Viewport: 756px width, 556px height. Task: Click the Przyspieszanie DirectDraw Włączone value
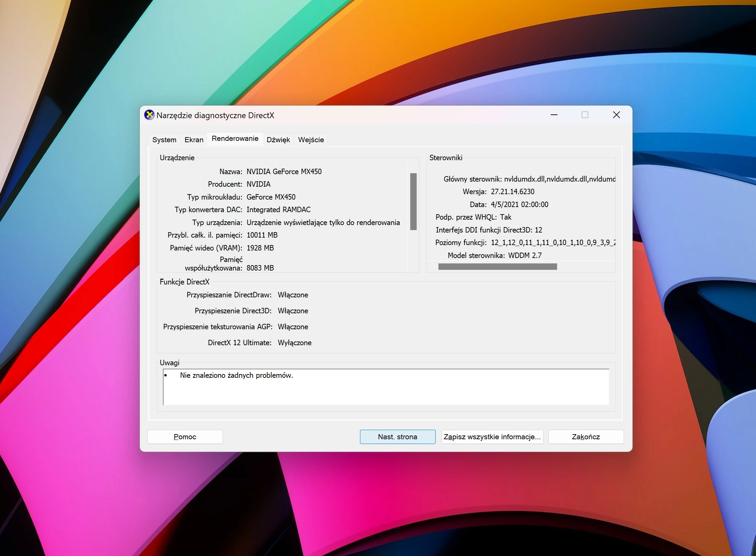(x=293, y=295)
